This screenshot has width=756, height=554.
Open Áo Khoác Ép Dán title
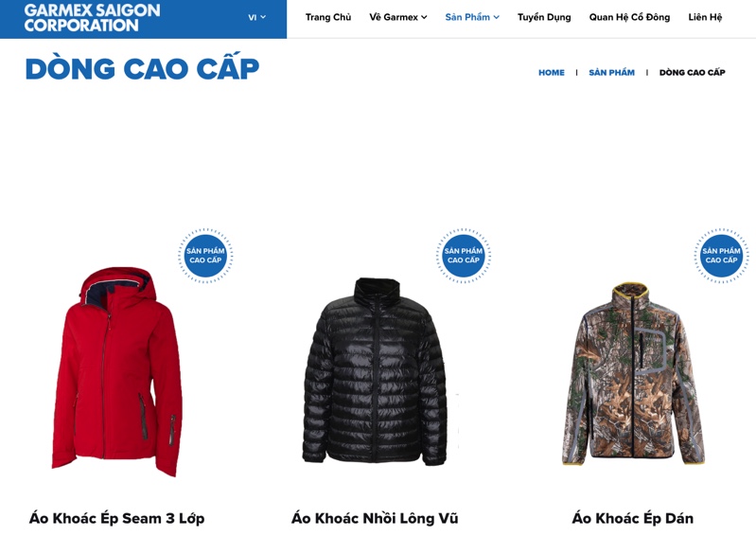[633, 518]
